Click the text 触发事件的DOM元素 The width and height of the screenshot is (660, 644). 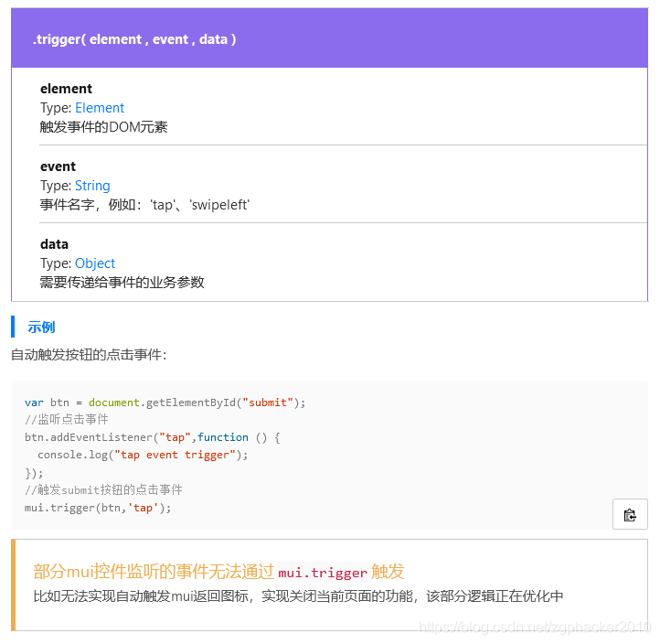point(103,127)
